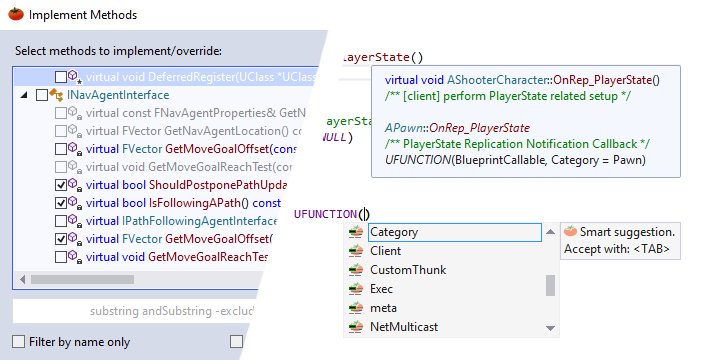This screenshot has width=703, height=360.
Task: Select the INavAgentInterface tree row label
Action: (118, 95)
